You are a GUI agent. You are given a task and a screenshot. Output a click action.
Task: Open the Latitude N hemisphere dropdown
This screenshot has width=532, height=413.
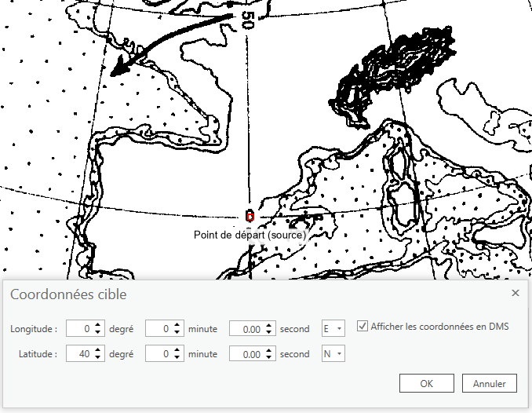(x=333, y=354)
